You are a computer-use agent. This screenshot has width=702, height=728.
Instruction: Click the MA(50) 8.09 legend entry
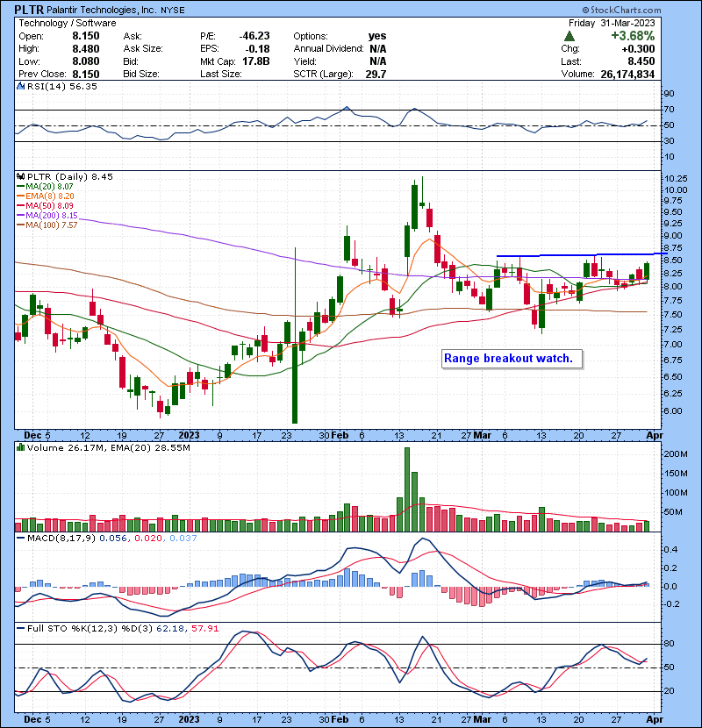click(x=45, y=205)
